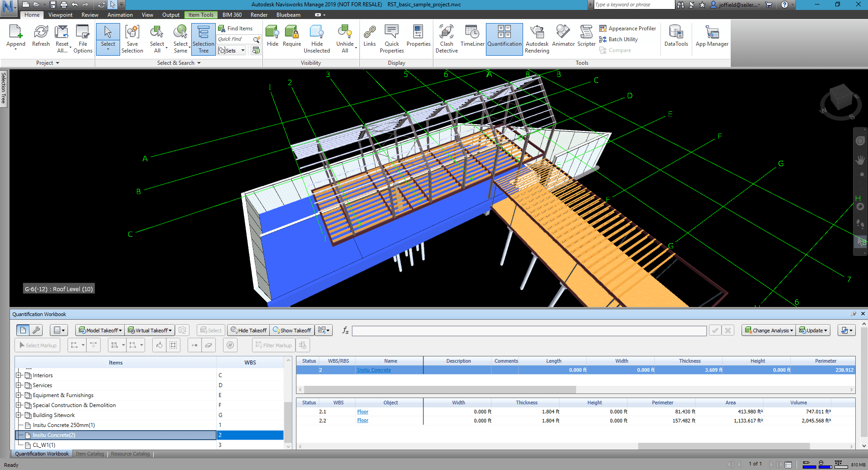868x470 pixels.
Task: Switch to the Resource Catalog tab
Action: tap(130, 454)
